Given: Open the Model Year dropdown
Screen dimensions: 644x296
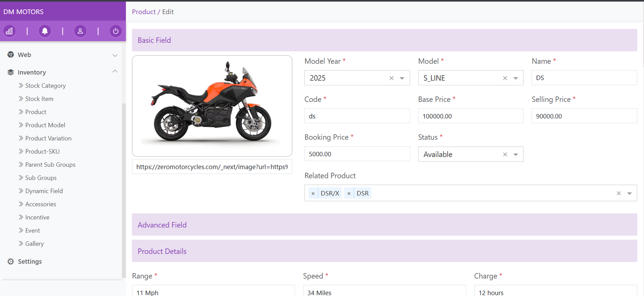Looking at the screenshot, I should click(x=402, y=78).
